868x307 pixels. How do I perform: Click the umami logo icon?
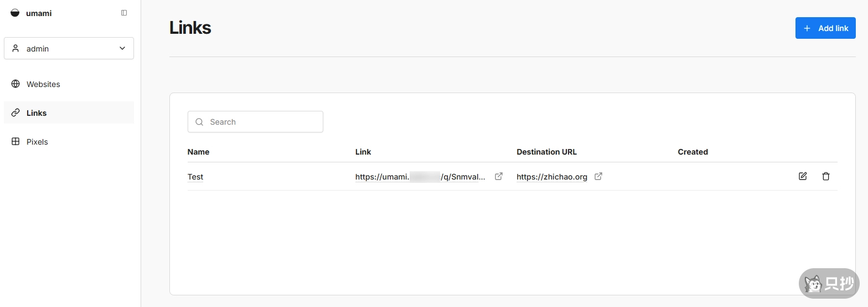pos(15,13)
